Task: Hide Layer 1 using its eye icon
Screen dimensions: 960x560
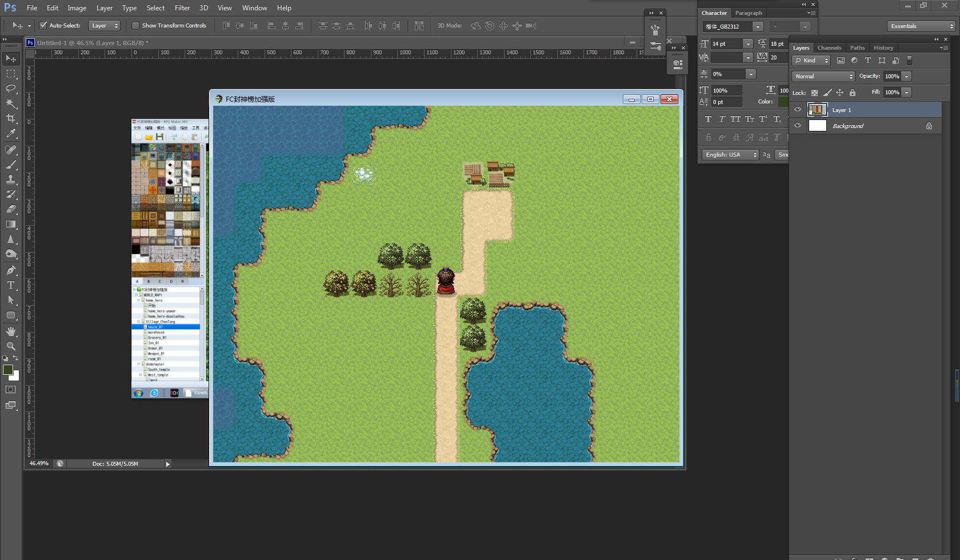Action: coord(798,110)
